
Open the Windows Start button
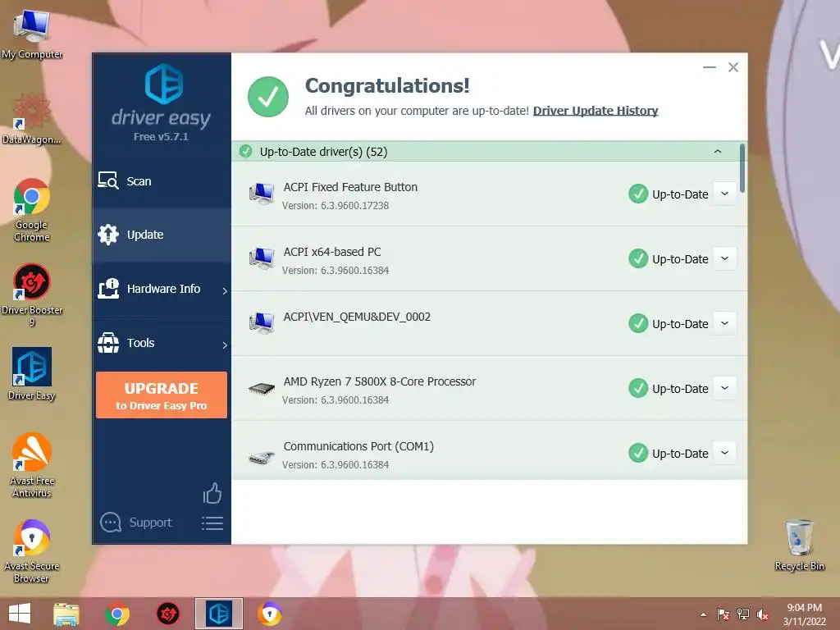(x=20, y=614)
